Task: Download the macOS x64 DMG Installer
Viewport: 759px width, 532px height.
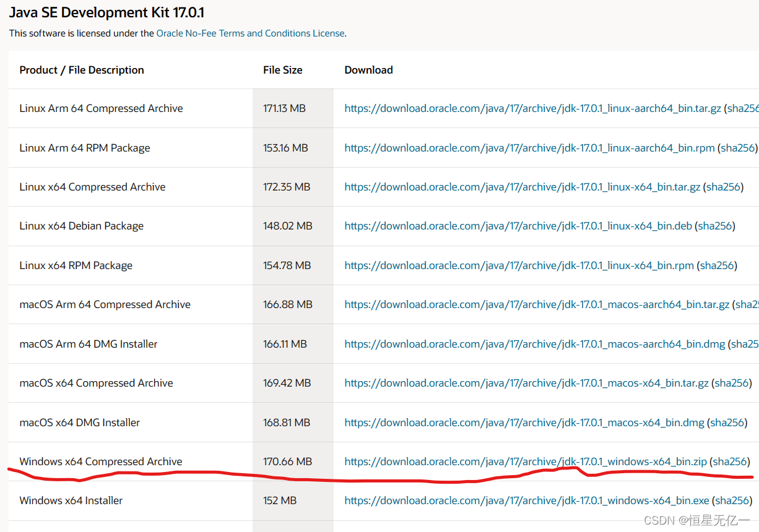Action: (x=523, y=422)
